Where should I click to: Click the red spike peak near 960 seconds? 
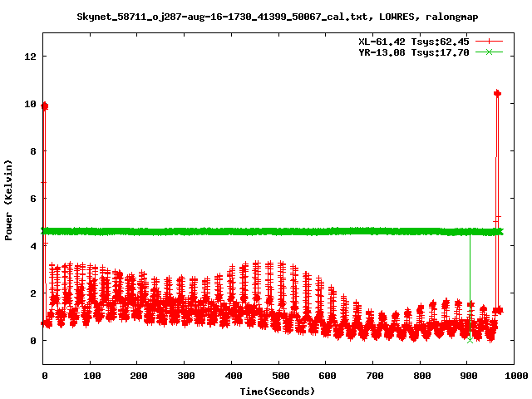[x=497, y=93]
